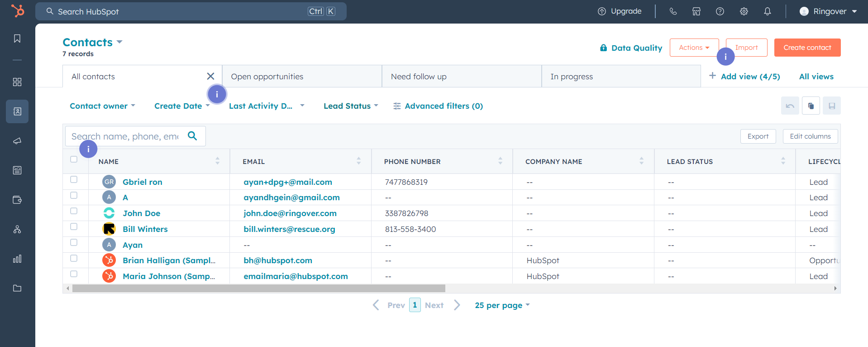Click the Create contact button
Screen dimensions: 868x347
coord(807,48)
